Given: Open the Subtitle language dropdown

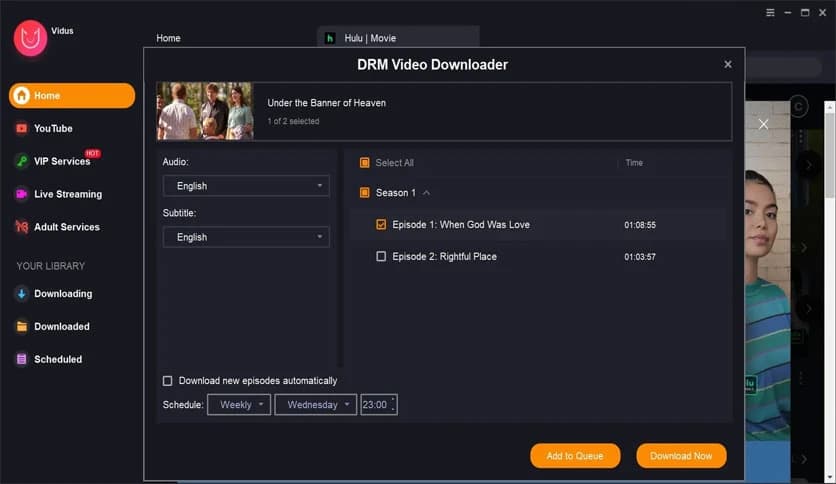Looking at the screenshot, I should pos(246,237).
